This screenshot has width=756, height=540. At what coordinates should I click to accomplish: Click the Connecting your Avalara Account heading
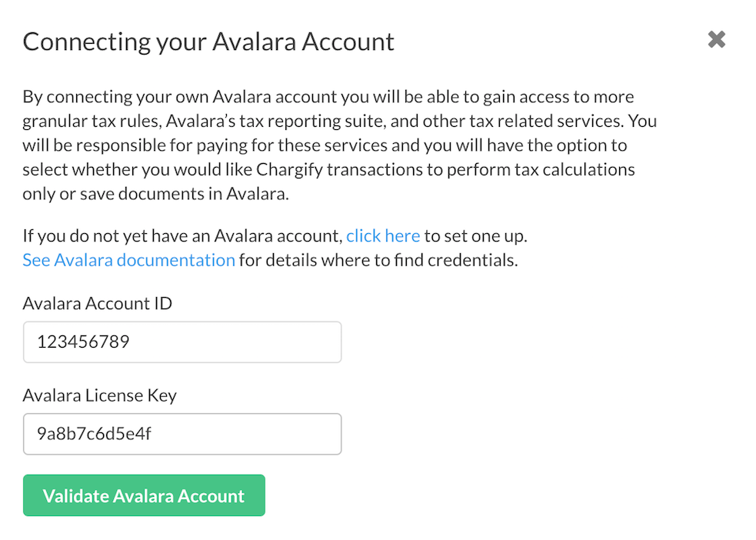pyautogui.click(x=208, y=42)
